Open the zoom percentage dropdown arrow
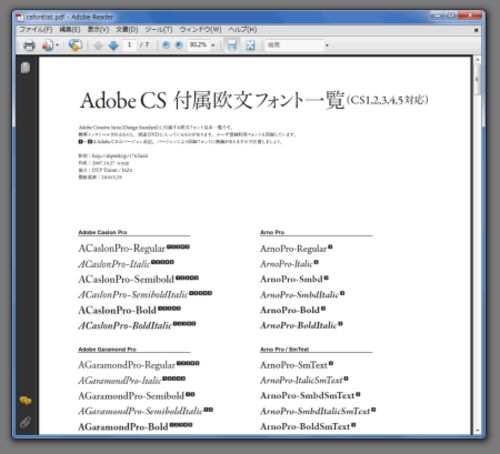 click(213, 45)
